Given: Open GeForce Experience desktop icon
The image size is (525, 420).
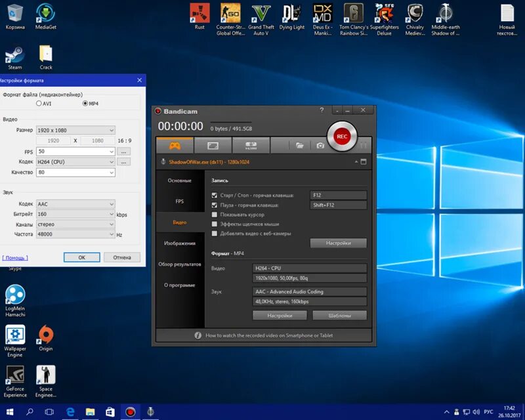Looking at the screenshot, I should click(x=15, y=381).
